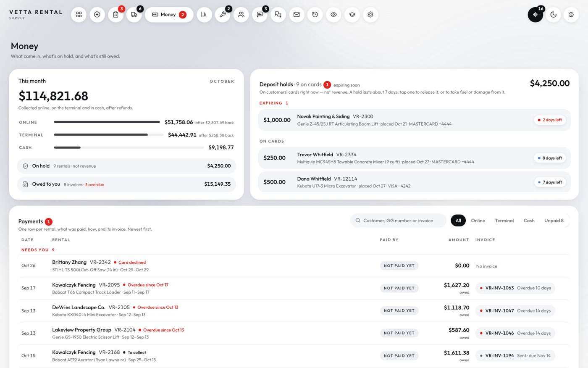Open the double chat bubbles icon
Screen dimensions: 588x368
click(x=278, y=15)
